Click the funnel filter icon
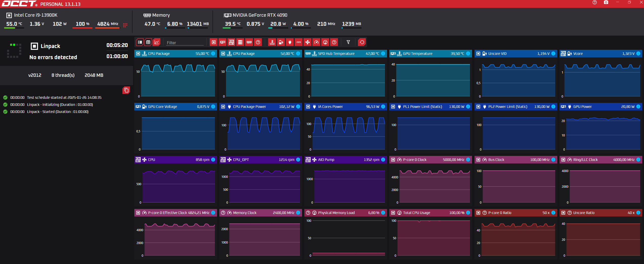Image resolution: width=644 pixels, height=264 pixels. point(348,42)
